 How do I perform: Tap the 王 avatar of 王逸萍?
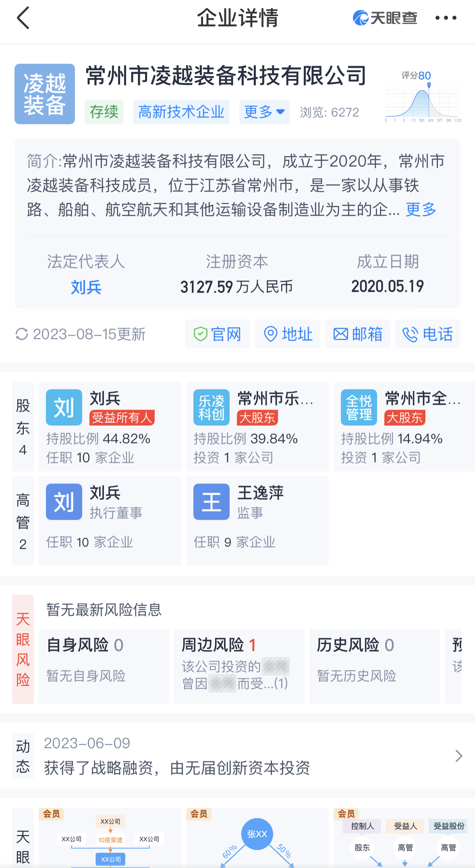click(x=212, y=502)
